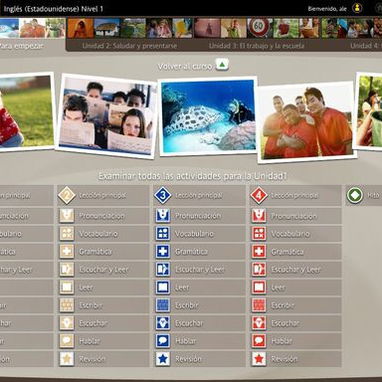Click Lesson 4 Escuchar y Leer icon
The width and height of the screenshot is (382, 382).
(259, 269)
